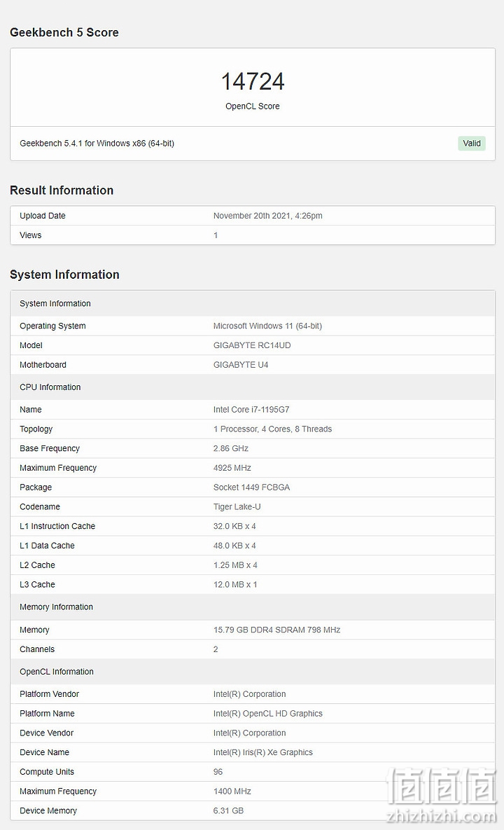
Task: Click the Package row label
Action: (36, 487)
